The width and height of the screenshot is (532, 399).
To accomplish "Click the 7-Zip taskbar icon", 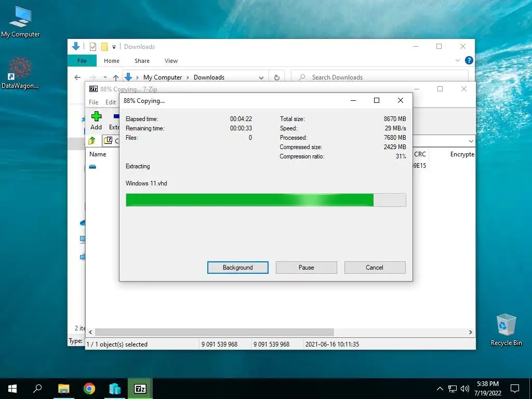I will tap(140, 389).
